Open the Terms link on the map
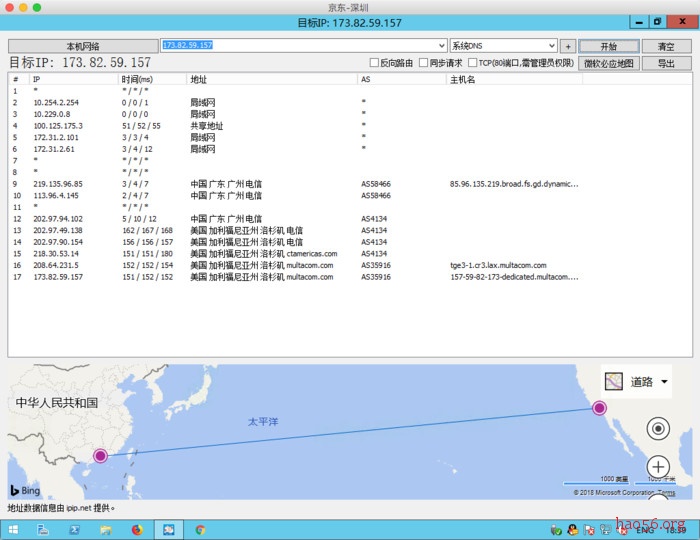700x540 pixels. pyautogui.click(x=667, y=493)
